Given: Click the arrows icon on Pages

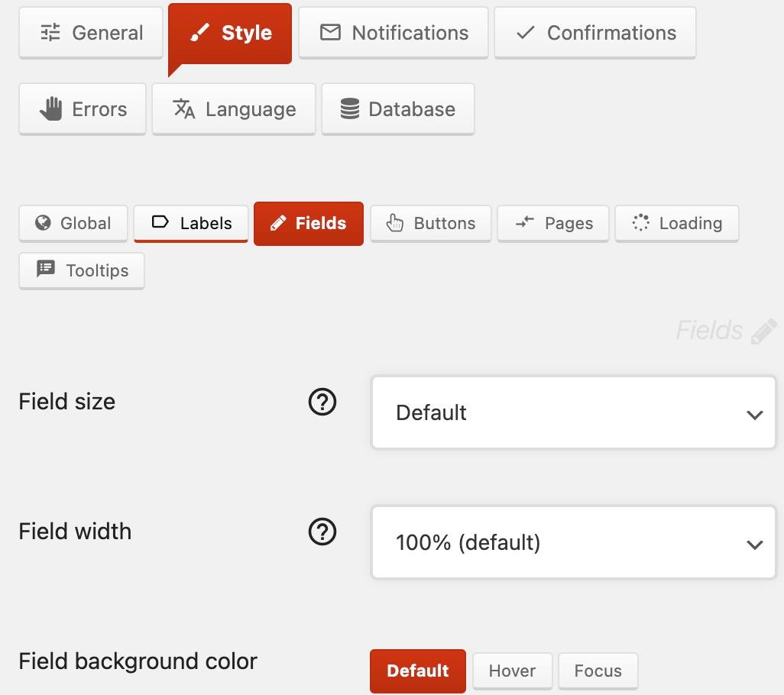Looking at the screenshot, I should coord(524,221).
